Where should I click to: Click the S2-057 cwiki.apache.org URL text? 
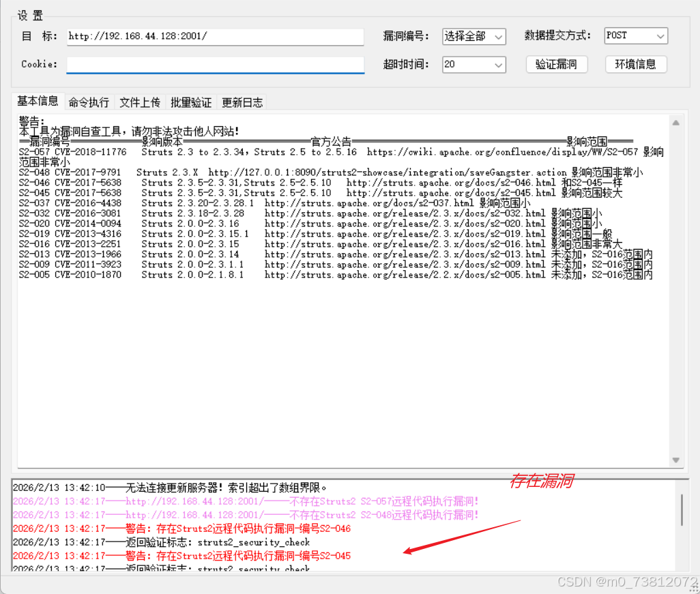pyautogui.click(x=502, y=152)
